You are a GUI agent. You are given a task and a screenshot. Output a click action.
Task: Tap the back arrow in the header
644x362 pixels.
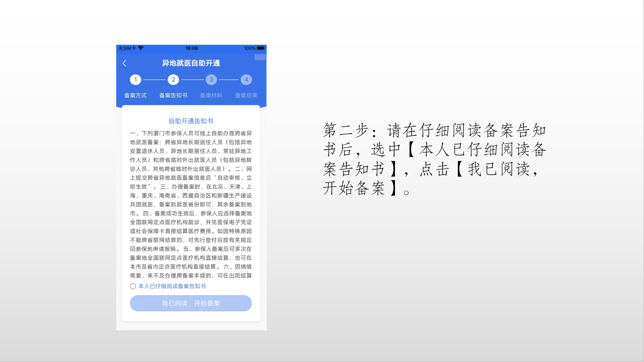tap(124, 63)
